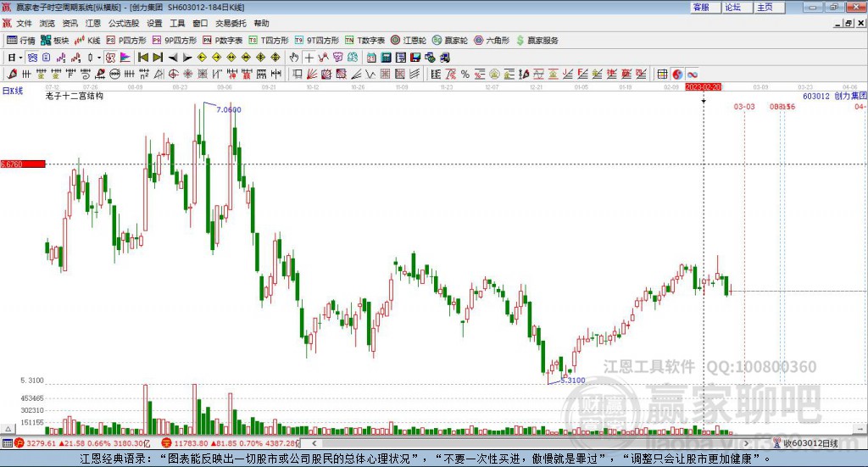Open the calculator icon

[386, 58]
